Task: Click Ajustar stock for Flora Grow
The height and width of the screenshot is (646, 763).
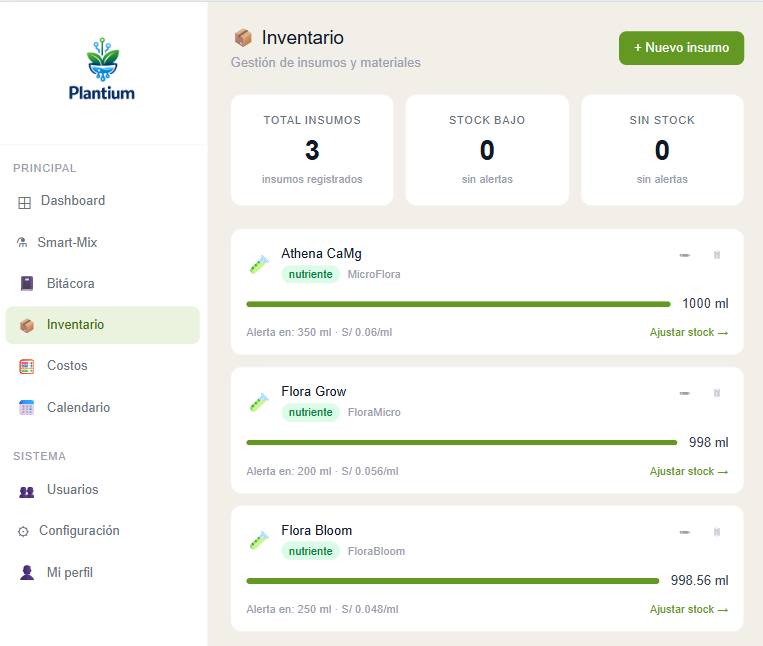Action: (689, 471)
